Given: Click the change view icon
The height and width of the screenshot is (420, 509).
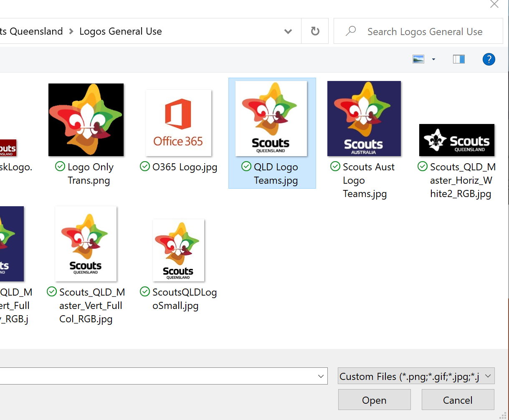Looking at the screenshot, I should click(x=418, y=59).
